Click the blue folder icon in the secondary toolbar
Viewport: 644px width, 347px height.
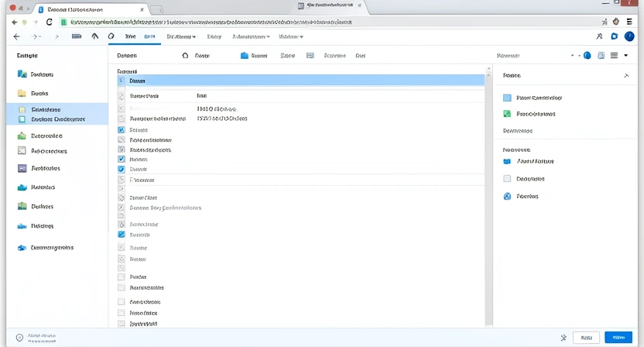point(245,56)
